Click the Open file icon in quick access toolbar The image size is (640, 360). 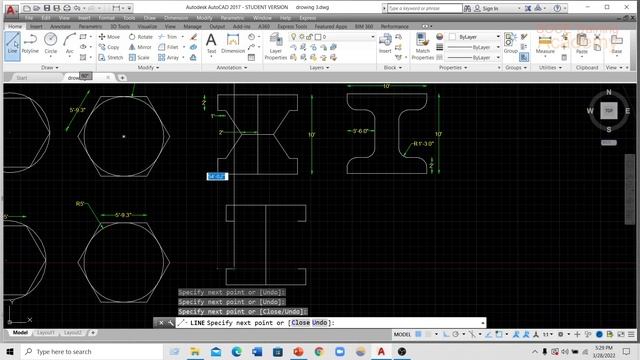36,8
